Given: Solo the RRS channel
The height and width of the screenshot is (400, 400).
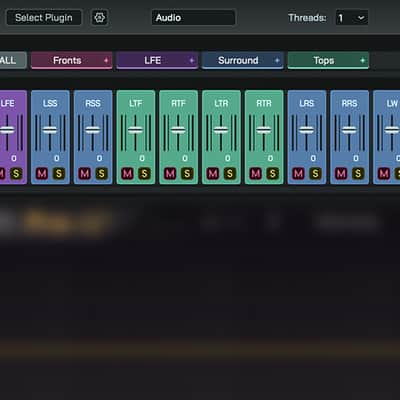Looking at the screenshot, I should click(358, 173).
